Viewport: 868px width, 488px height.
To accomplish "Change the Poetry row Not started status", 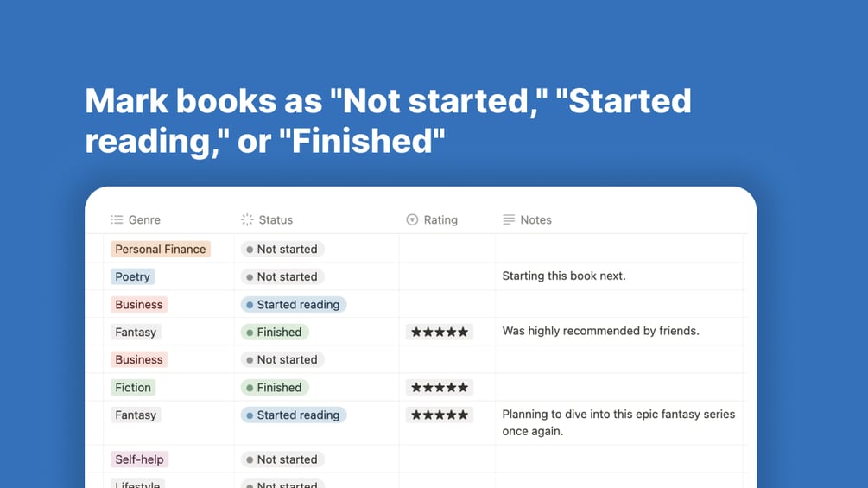I will pyautogui.click(x=282, y=276).
